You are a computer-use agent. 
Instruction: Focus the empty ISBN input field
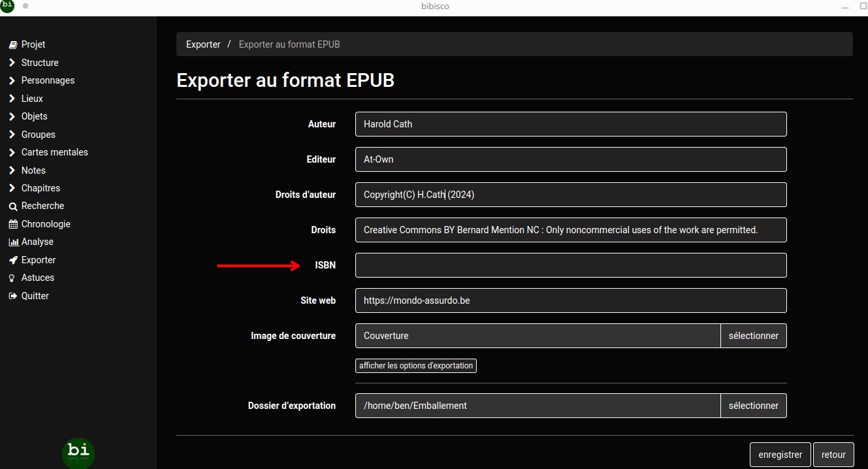point(570,265)
